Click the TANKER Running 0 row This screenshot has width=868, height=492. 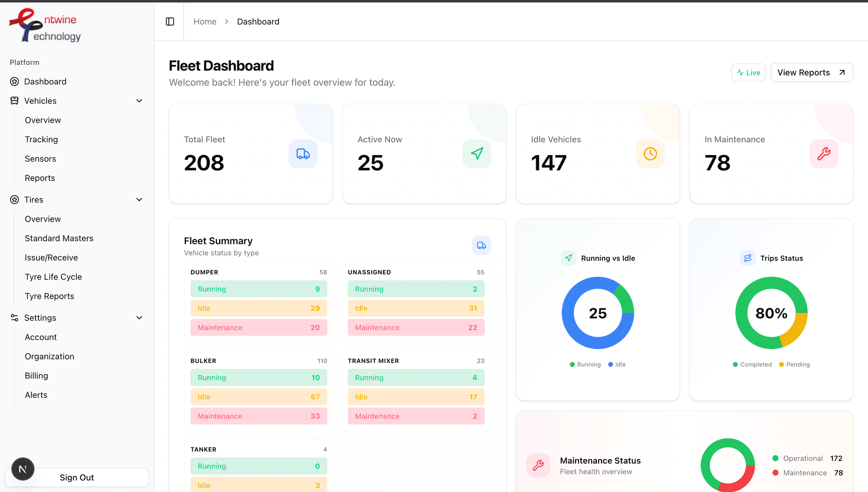[x=259, y=466]
